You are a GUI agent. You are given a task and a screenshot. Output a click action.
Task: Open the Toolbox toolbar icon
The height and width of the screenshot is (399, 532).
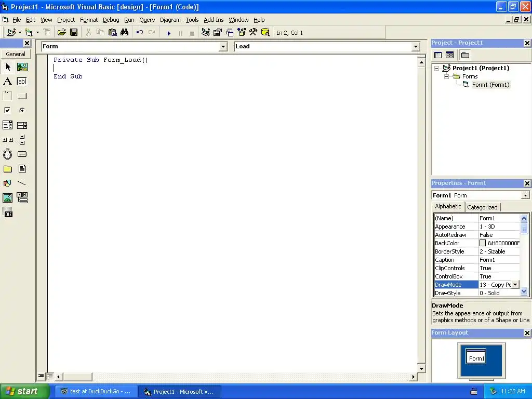click(x=254, y=33)
